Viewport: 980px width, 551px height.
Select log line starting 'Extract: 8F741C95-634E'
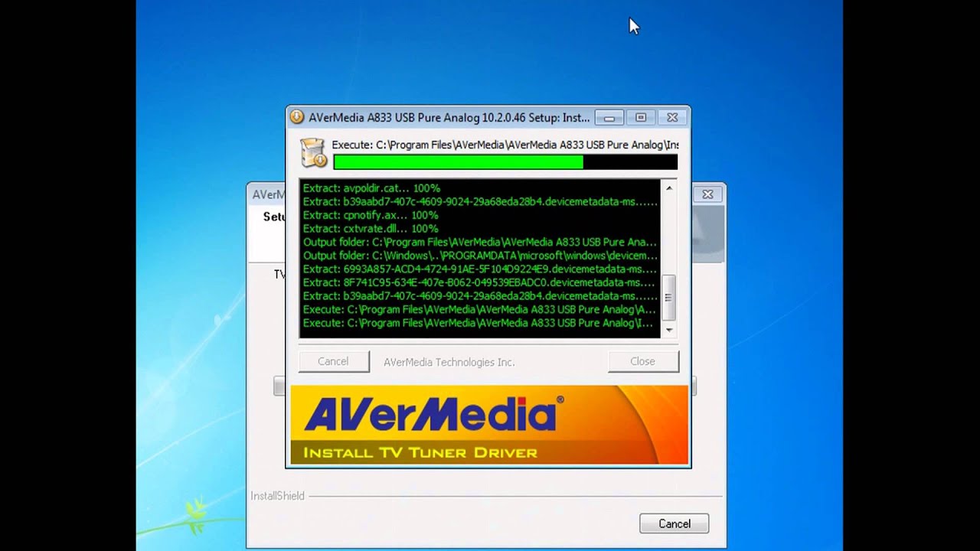click(x=479, y=282)
